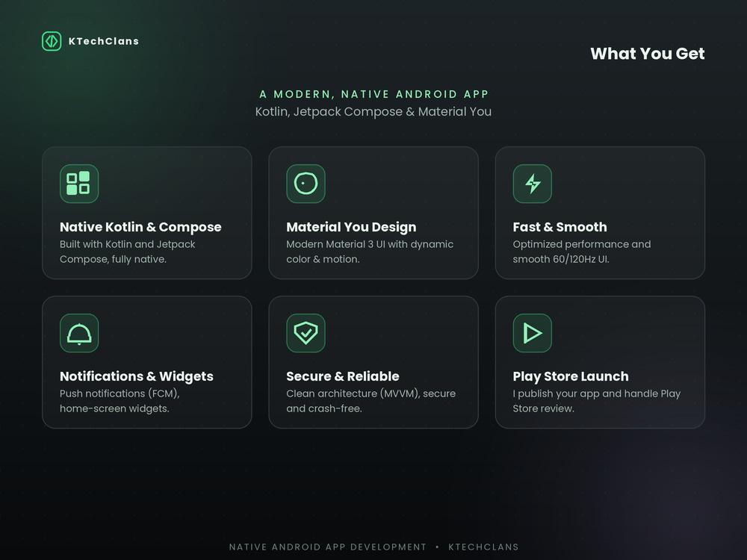Image resolution: width=747 pixels, height=560 pixels.
Task: Select the 'Secure & Reliable' title
Action: pyautogui.click(x=343, y=376)
